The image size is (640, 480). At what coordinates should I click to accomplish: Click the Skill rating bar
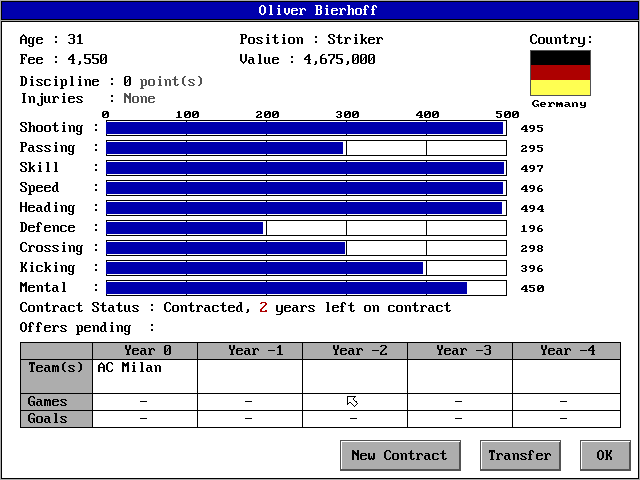point(306,168)
